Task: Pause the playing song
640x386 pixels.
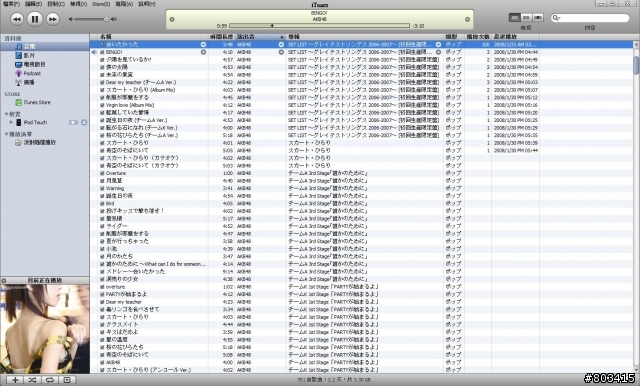Action: pyautogui.click(x=35, y=19)
